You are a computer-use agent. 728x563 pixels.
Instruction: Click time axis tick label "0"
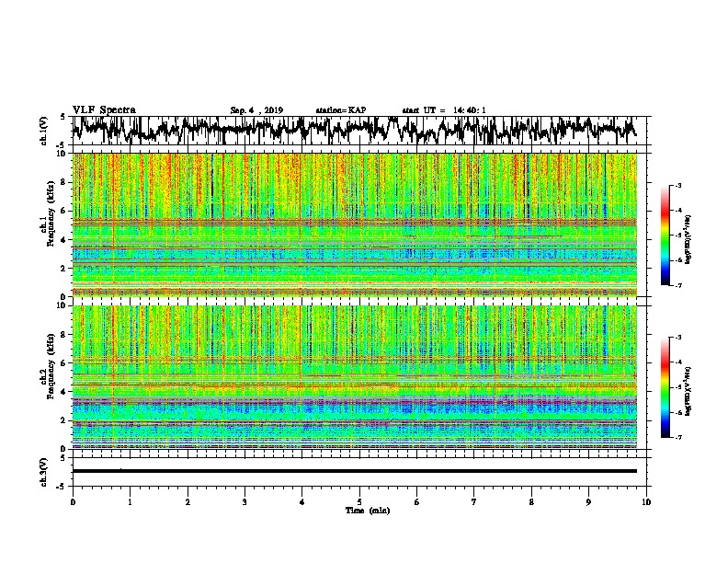73,502
